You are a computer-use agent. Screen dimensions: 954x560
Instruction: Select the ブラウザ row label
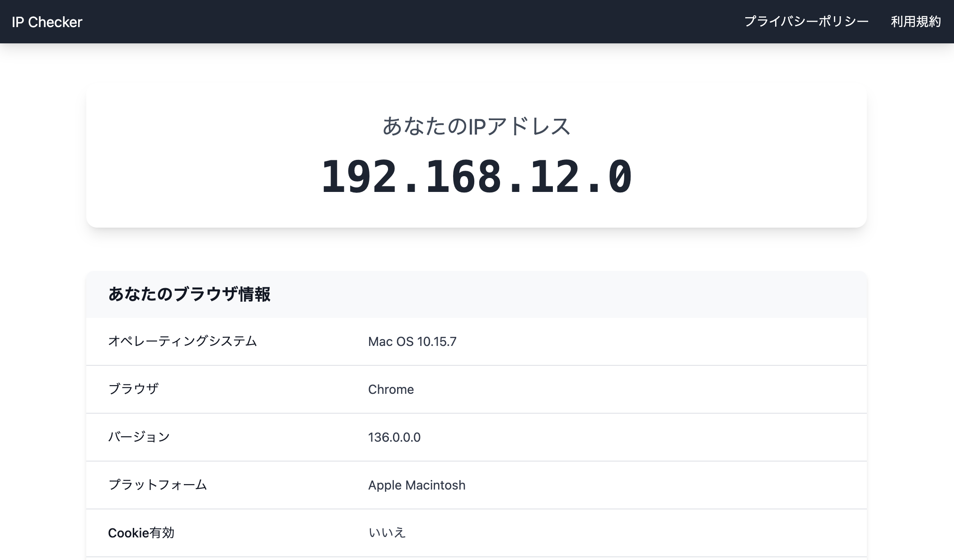coord(134,389)
